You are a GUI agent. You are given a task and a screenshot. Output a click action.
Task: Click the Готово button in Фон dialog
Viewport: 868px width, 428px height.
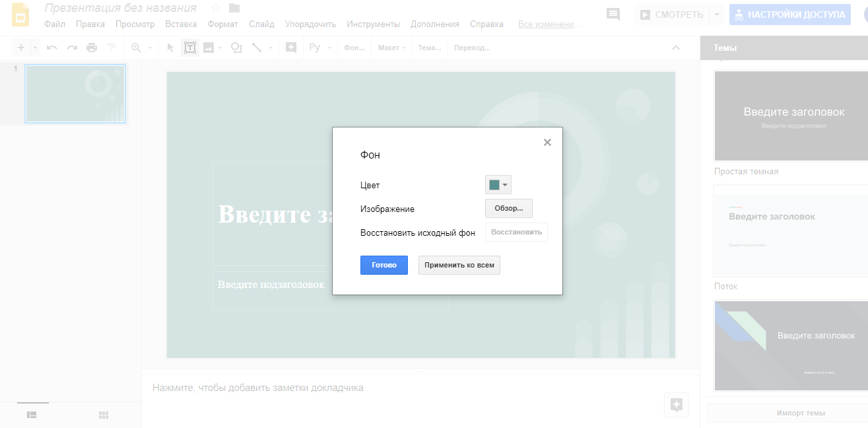[x=384, y=265]
